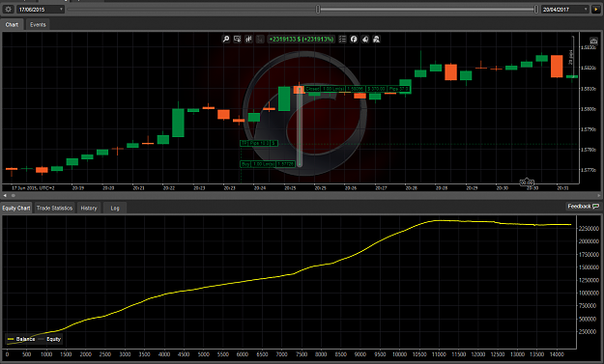Open the Equity Chart tab

[x=16, y=209]
